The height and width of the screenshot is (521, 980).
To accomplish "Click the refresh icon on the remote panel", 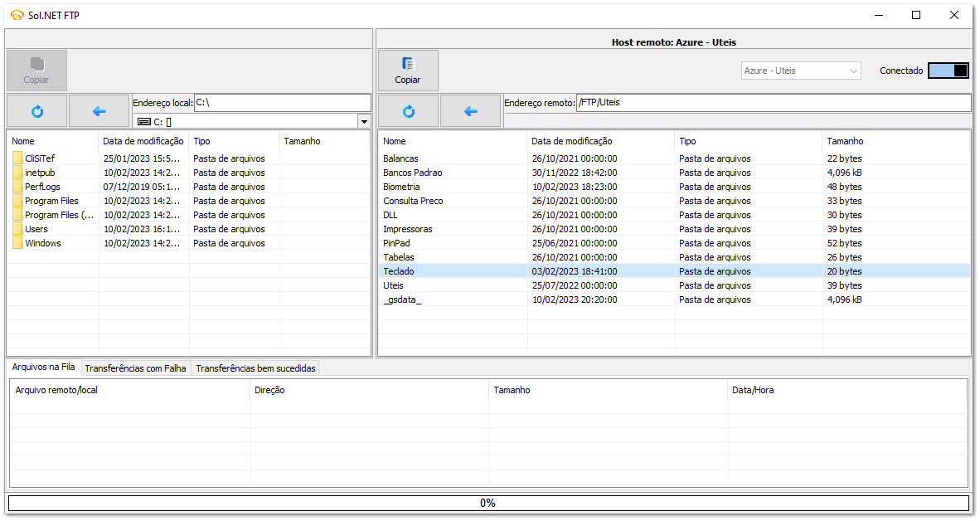I will pos(406,110).
